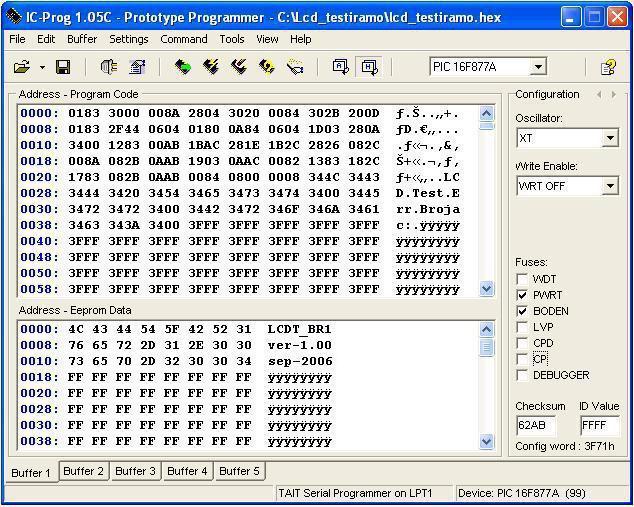Click Eeprom ASCII text ver-1.00
This screenshot has width=634, height=507.
(x=300, y=345)
